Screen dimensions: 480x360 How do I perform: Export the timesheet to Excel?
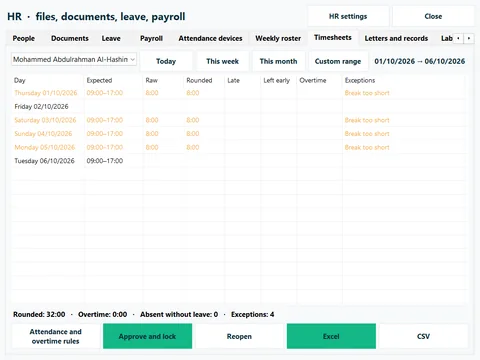[331, 336]
